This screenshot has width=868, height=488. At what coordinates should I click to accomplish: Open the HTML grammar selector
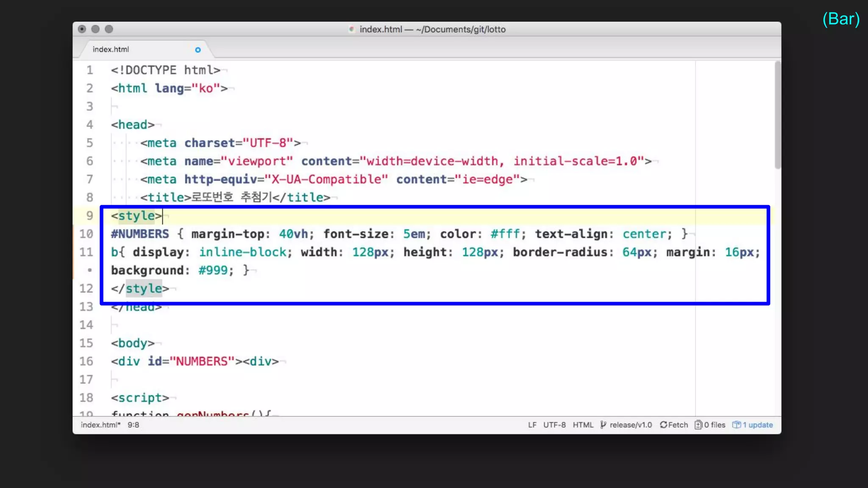pyautogui.click(x=583, y=425)
